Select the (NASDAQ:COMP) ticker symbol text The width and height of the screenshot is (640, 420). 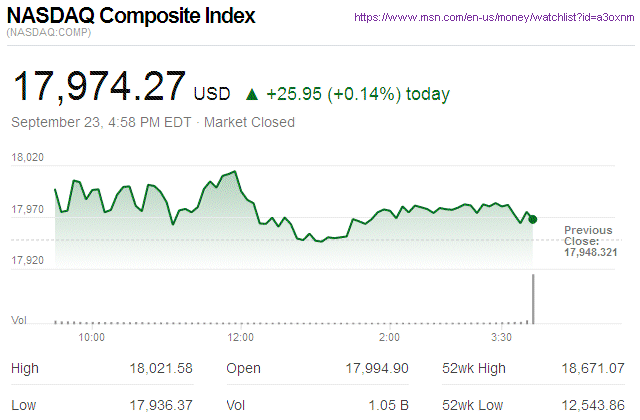(x=48, y=35)
